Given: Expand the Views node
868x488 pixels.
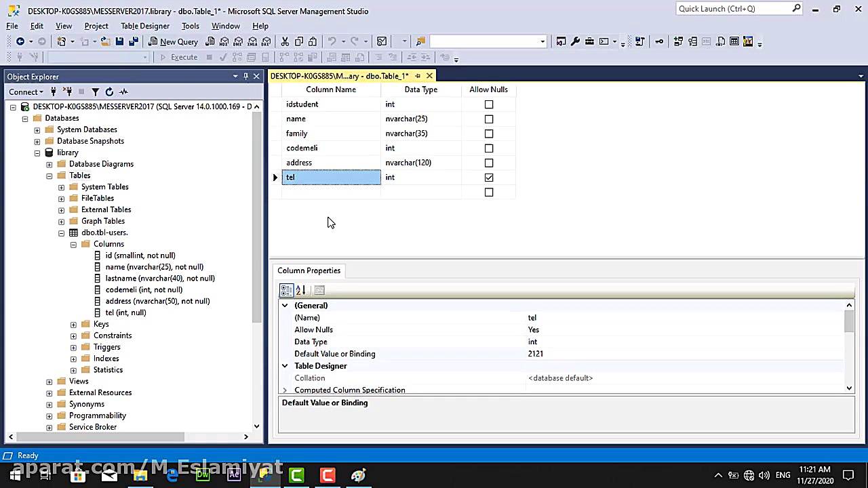Looking at the screenshot, I should pos(49,381).
